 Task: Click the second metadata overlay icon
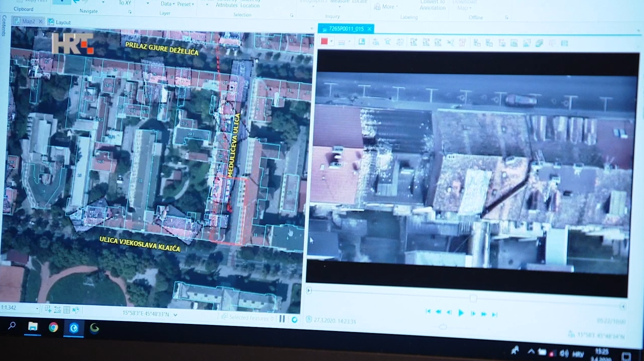point(489,43)
